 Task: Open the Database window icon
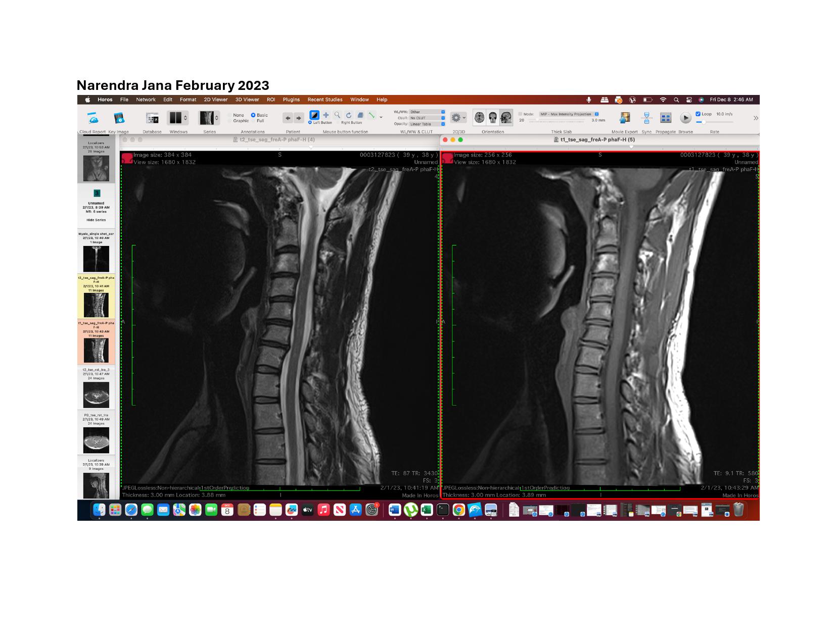tap(152, 118)
